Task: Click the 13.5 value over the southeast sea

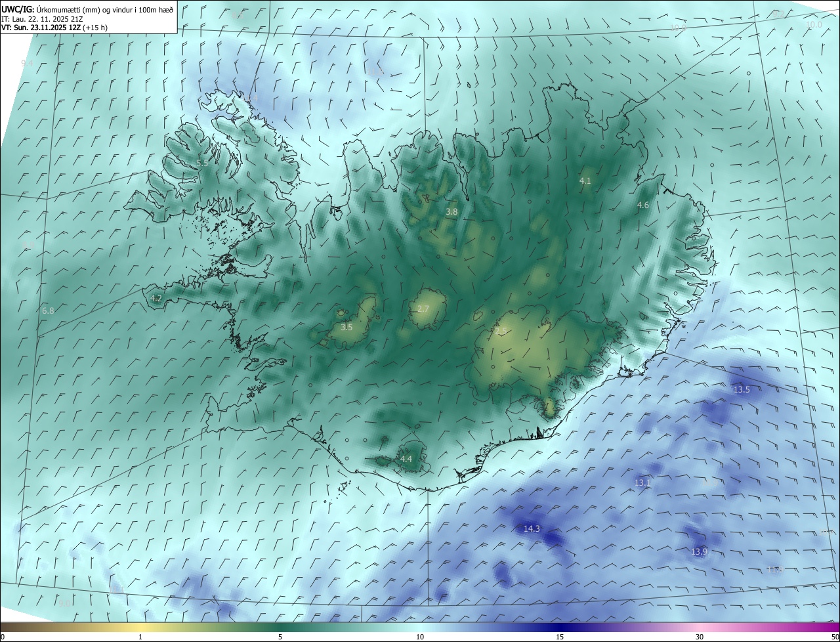Action: point(741,389)
